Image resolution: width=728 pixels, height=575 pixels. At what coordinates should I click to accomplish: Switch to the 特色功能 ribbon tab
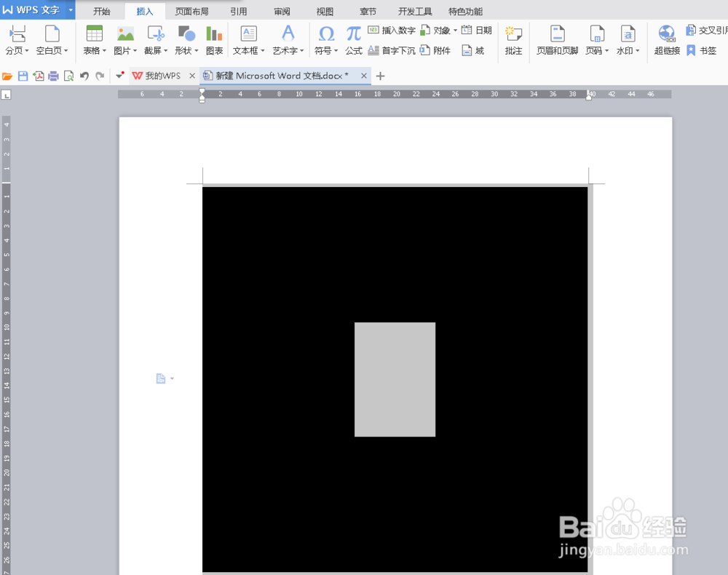click(x=465, y=11)
